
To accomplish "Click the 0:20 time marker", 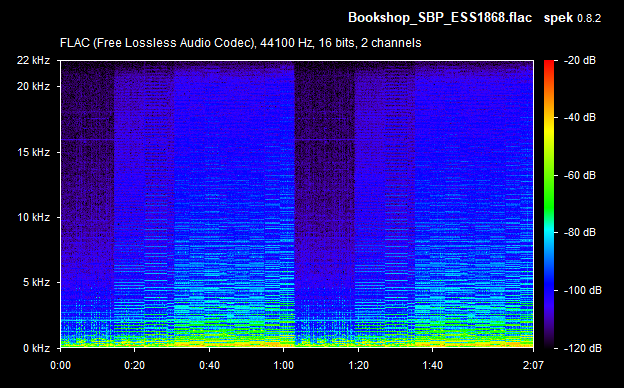I will coord(135,365).
